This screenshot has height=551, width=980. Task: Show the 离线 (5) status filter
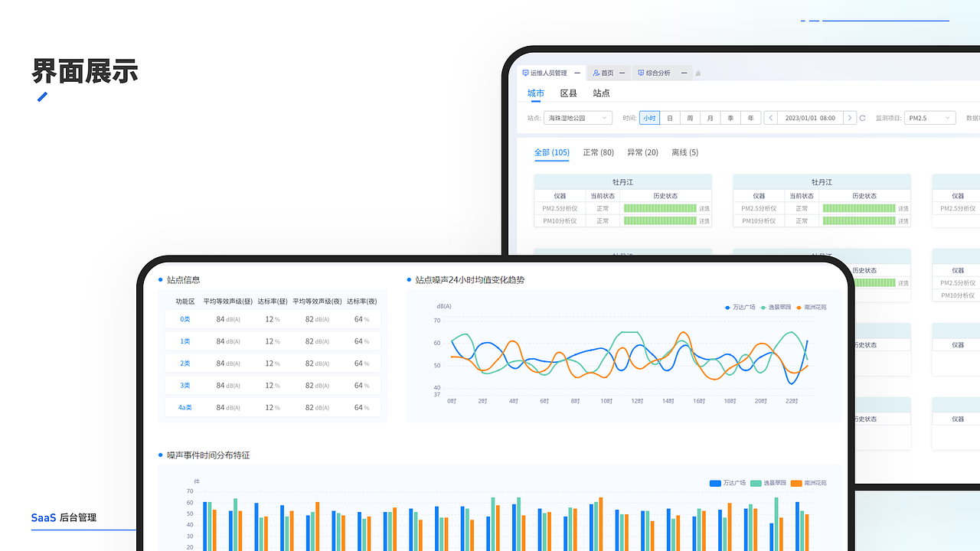(685, 152)
